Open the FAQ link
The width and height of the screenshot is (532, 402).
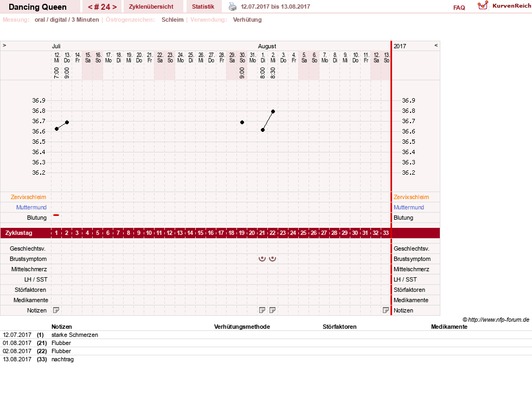tap(459, 8)
